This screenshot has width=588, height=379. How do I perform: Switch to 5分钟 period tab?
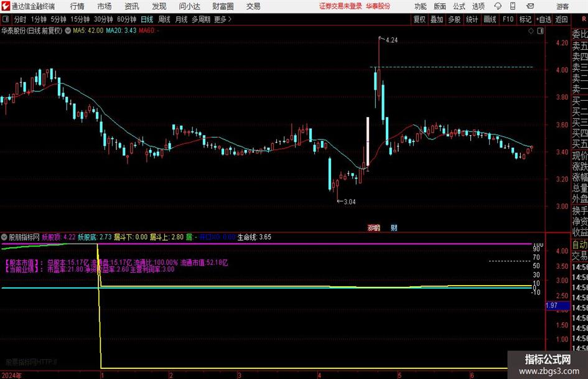[x=58, y=19]
